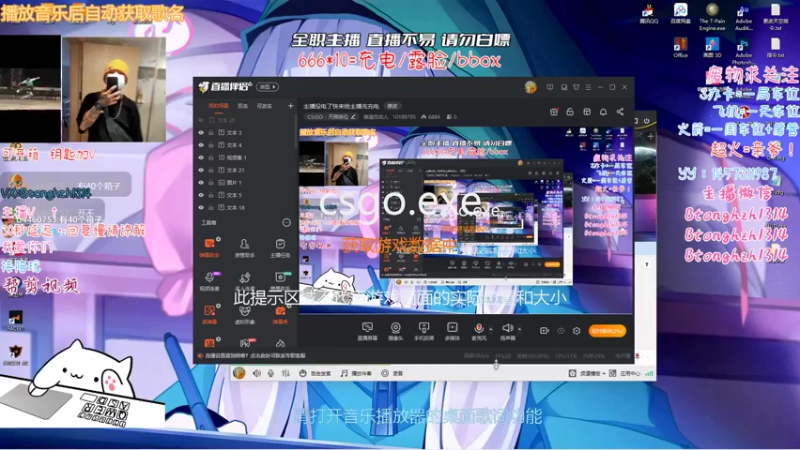The height and width of the screenshot is (450, 800).
Task: Open the 主播任务 tool
Action: [280, 247]
